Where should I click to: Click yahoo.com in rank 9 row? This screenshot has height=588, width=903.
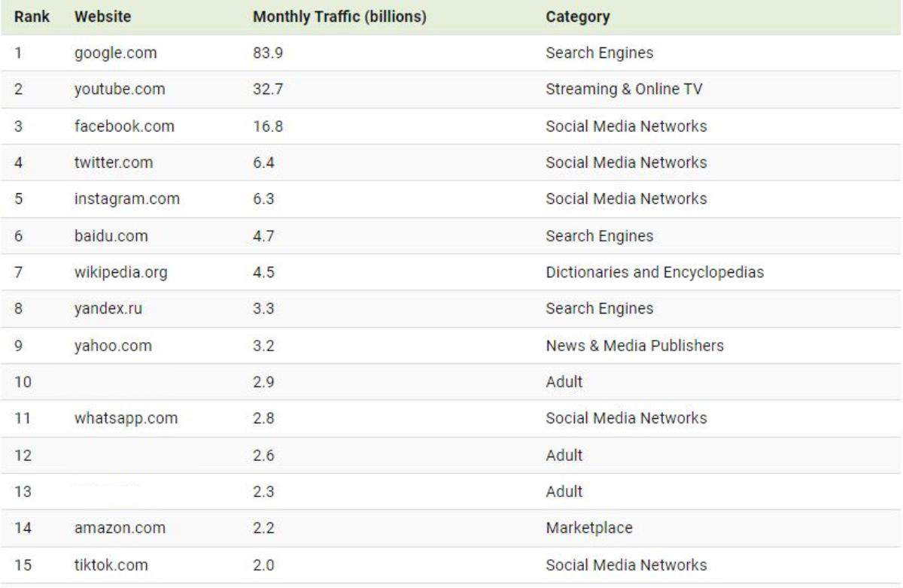pos(113,346)
